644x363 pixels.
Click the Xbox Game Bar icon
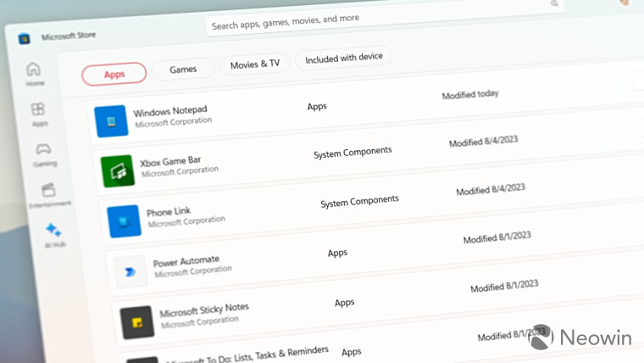point(118,171)
